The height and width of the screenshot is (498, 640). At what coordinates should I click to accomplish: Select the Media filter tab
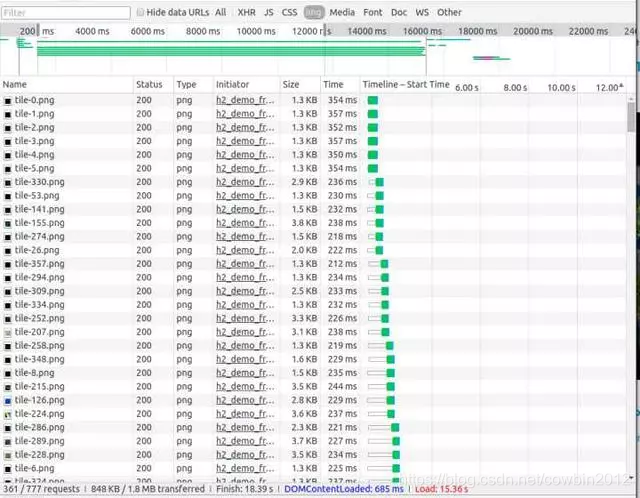[342, 12]
